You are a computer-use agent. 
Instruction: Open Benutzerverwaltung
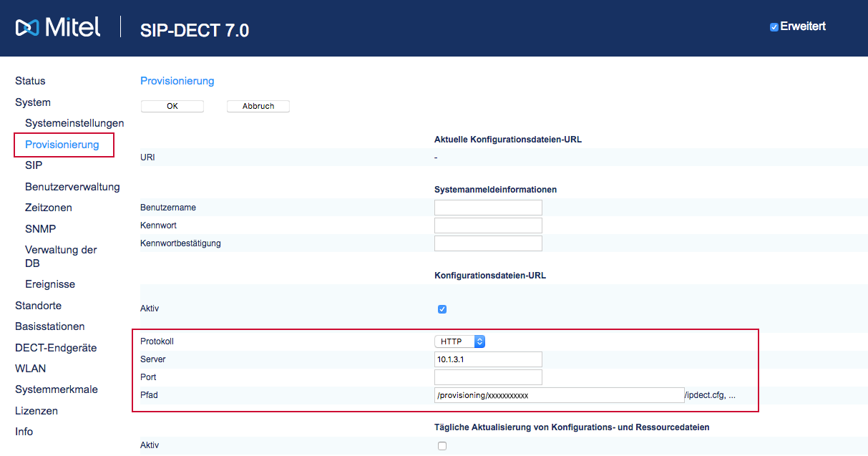72,187
